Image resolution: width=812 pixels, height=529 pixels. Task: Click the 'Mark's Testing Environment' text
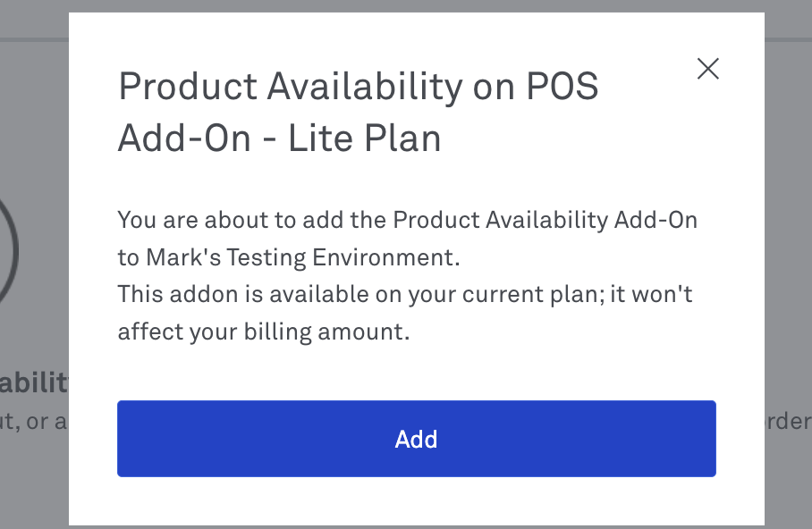pos(303,257)
